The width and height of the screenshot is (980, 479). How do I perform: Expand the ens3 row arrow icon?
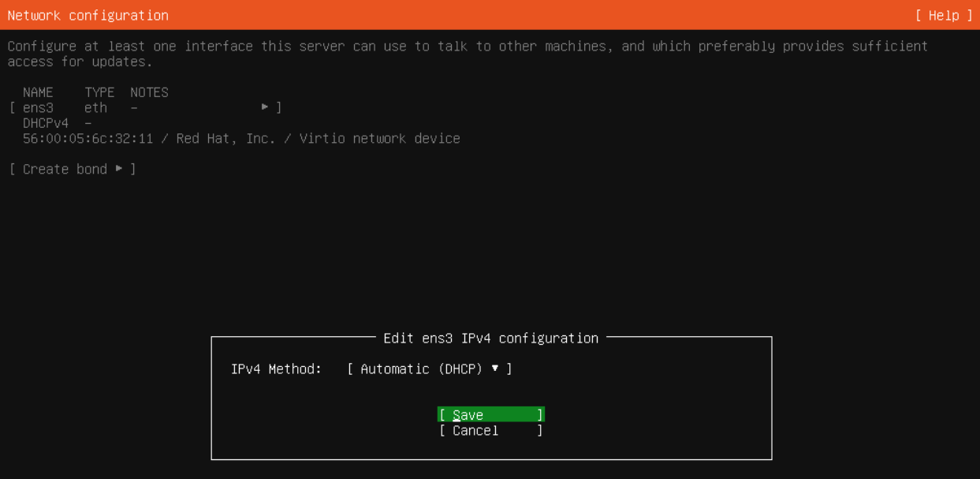tap(265, 107)
